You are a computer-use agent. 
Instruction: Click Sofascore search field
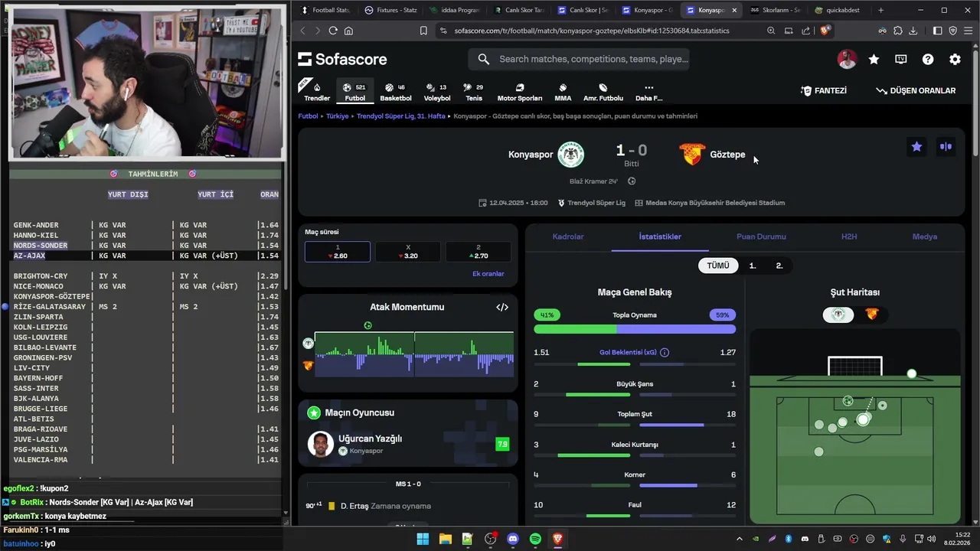click(580, 59)
